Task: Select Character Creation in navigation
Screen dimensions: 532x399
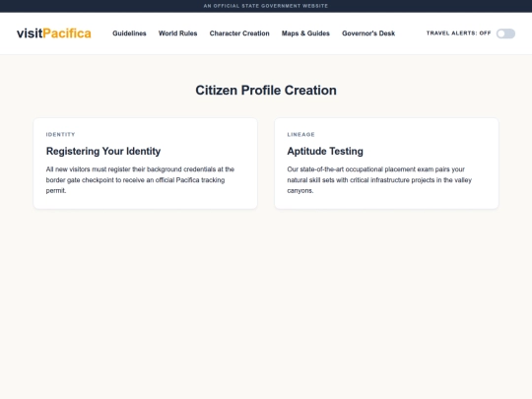Action: pos(239,33)
